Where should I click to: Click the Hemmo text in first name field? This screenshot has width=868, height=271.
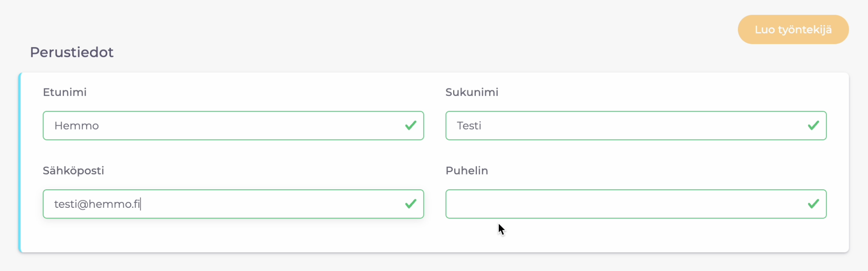(x=77, y=126)
